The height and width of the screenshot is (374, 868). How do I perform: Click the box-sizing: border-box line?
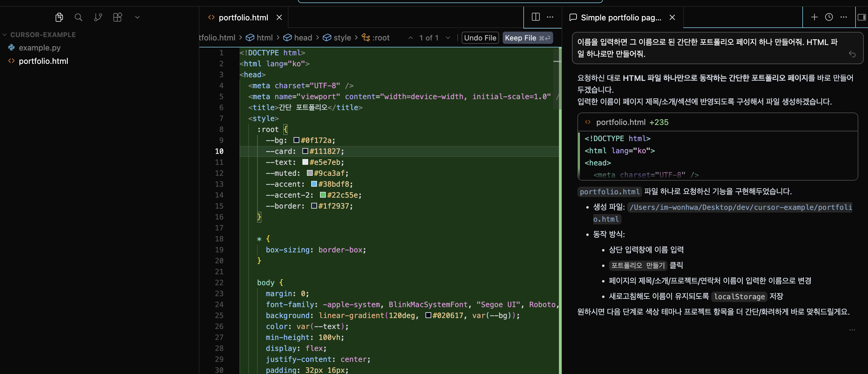pos(316,250)
